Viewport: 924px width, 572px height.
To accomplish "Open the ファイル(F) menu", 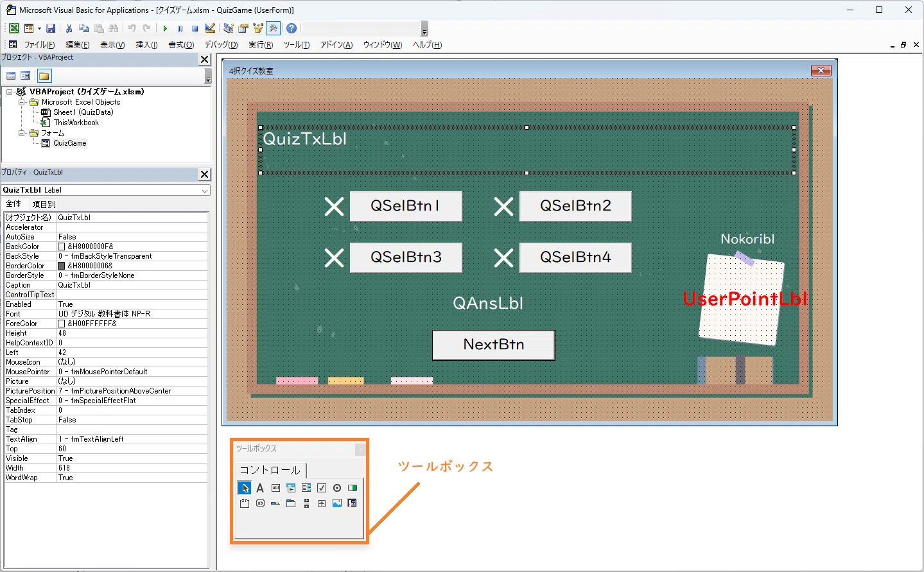I will 39,45.
